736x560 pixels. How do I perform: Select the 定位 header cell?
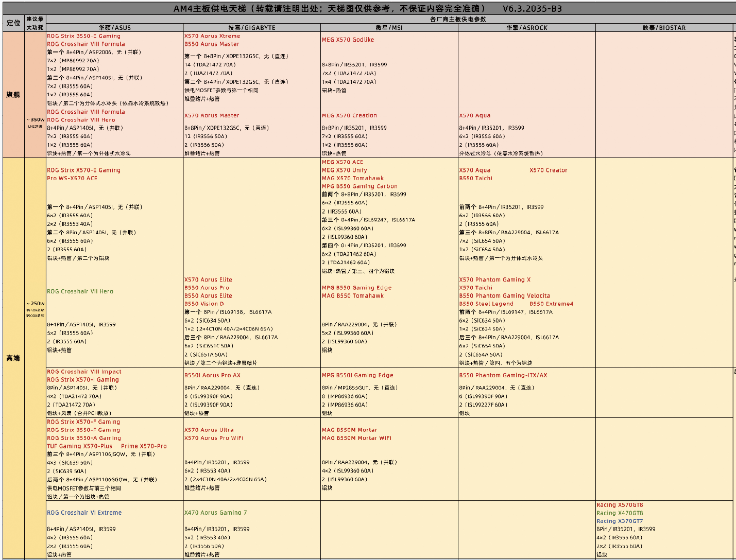tap(13, 23)
